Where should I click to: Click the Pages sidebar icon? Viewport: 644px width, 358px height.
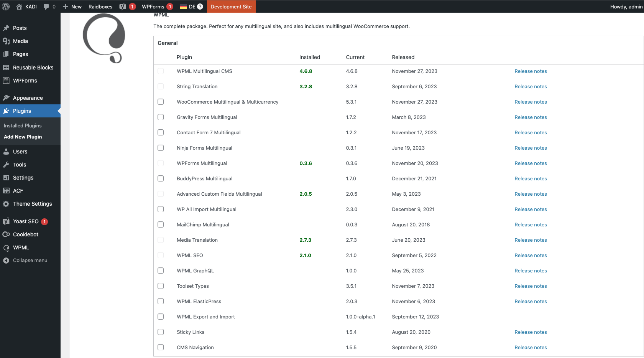6,54
